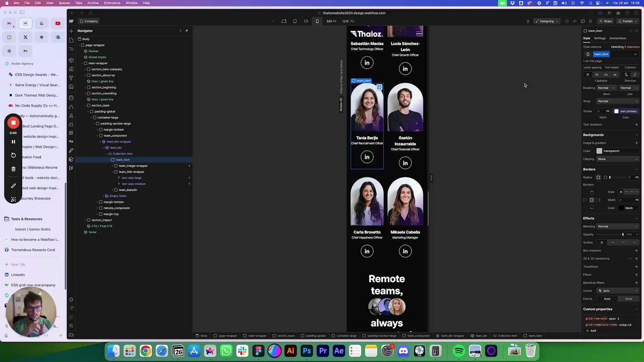Open the Company page selector
This screenshot has height=362, width=644.
tap(89, 21)
